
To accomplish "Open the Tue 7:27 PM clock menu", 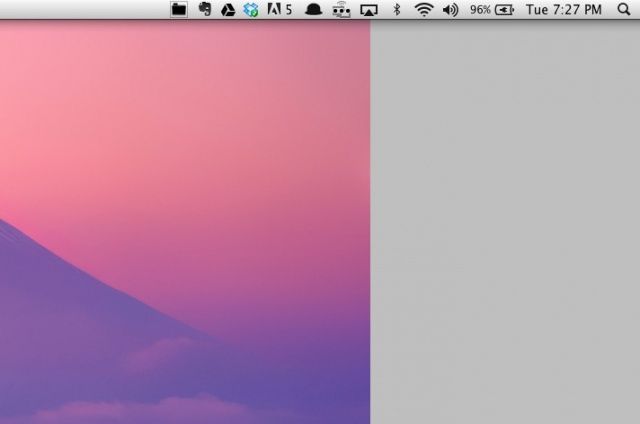I will coord(564,9).
